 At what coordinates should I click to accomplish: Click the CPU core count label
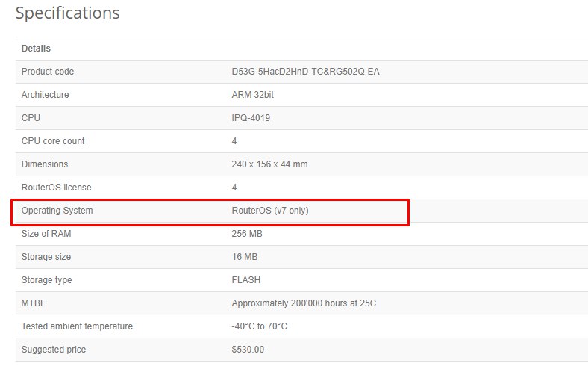(53, 141)
